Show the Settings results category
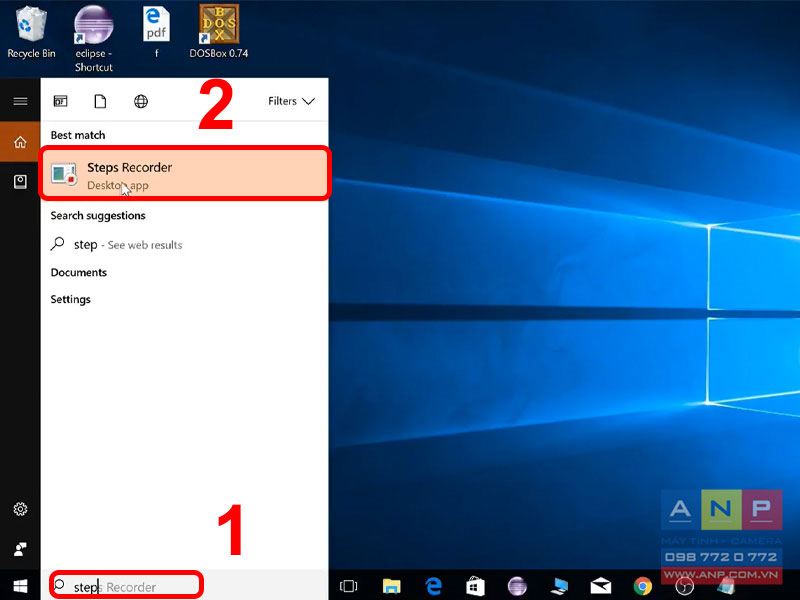Screen dimensions: 800x600 70,299
